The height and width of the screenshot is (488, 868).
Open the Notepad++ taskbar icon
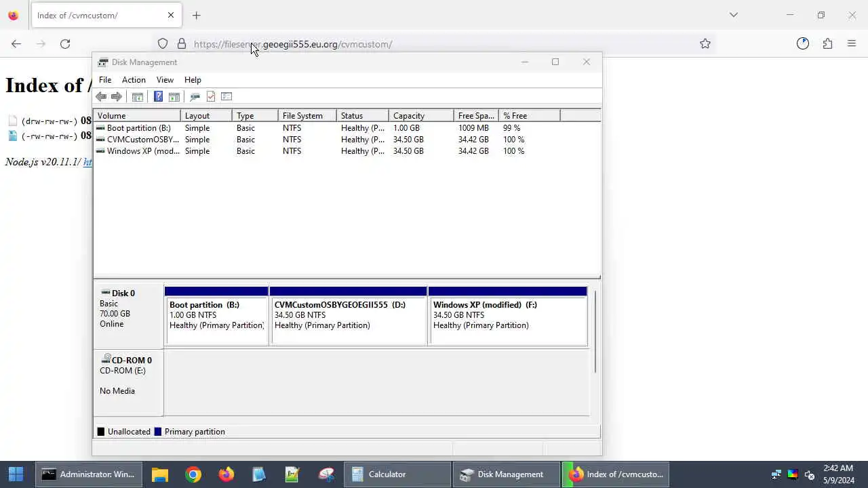click(292, 474)
